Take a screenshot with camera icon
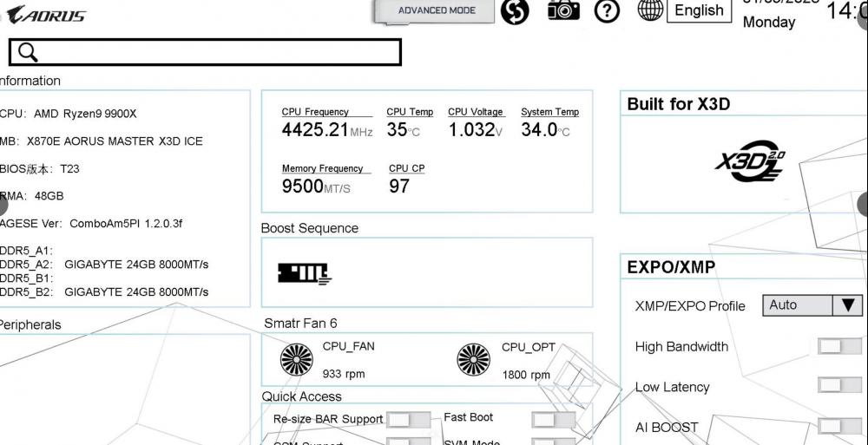This screenshot has width=868, height=445. [x=563, y=10]
